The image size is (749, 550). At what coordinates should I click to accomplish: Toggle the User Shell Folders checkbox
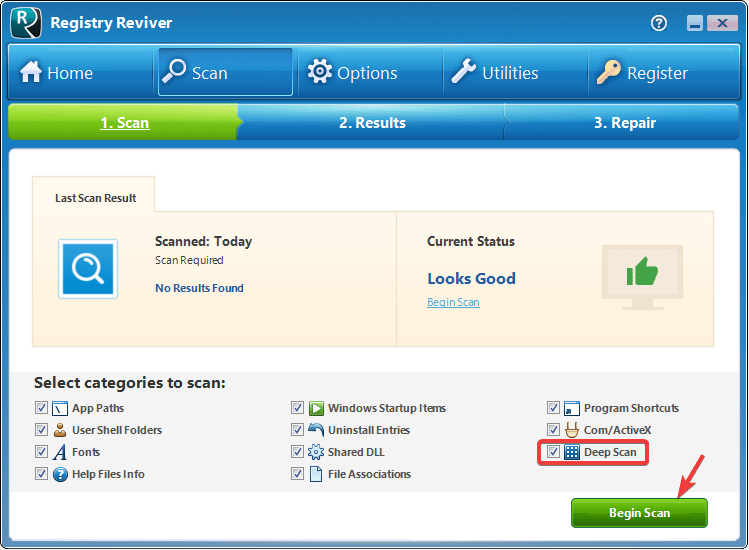tap(41, 430)
